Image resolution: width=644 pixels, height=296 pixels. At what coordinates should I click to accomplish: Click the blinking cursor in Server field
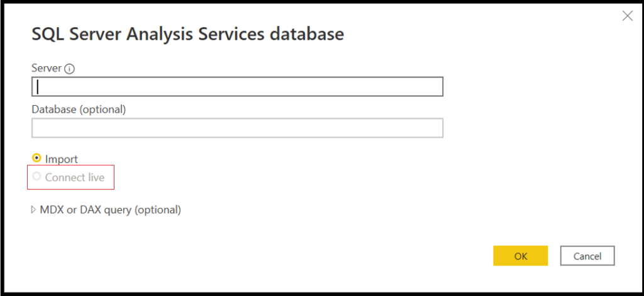(x=38, y=86)
